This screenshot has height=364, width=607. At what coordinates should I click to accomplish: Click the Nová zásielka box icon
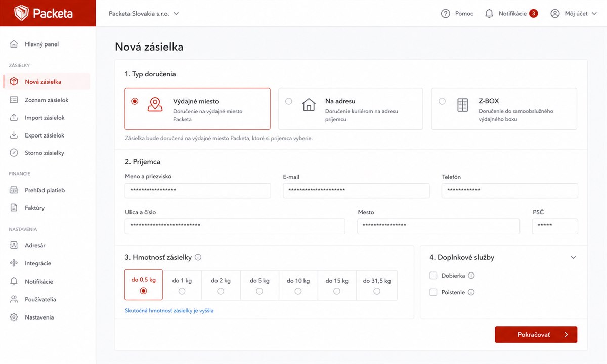[x=14, y=82]
